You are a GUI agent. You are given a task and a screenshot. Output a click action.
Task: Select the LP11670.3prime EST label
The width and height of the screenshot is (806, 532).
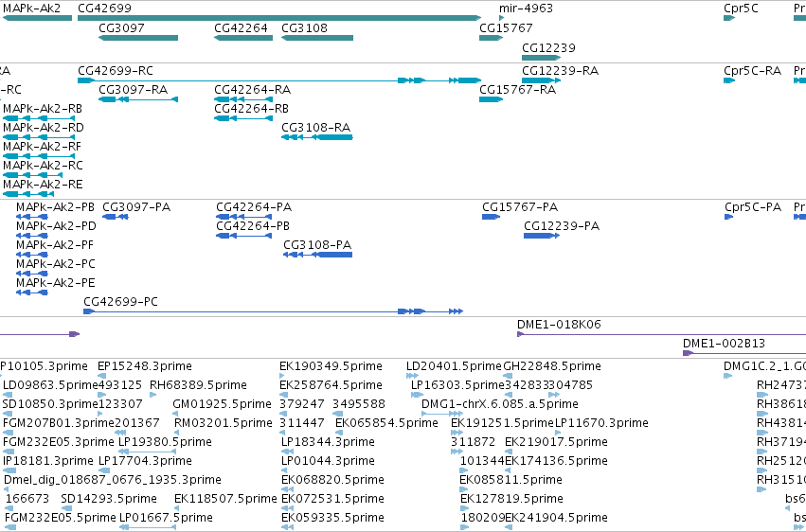(x=601, y=424)
